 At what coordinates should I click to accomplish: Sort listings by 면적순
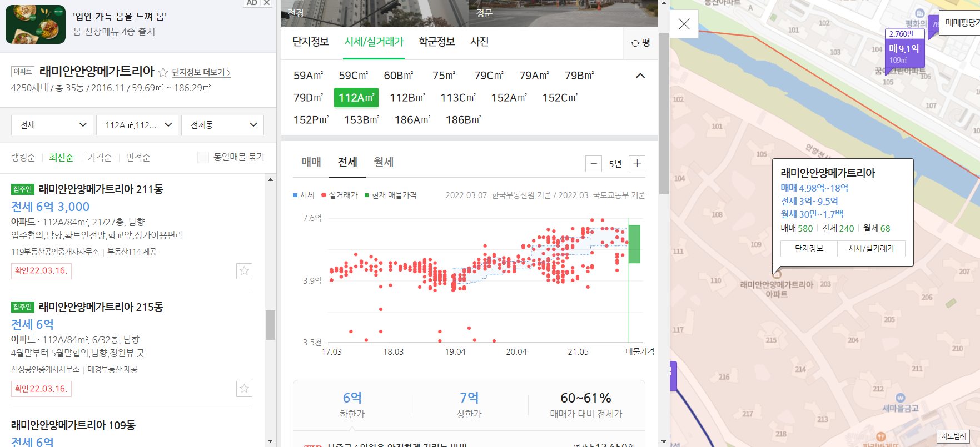[x=138, y=158]
